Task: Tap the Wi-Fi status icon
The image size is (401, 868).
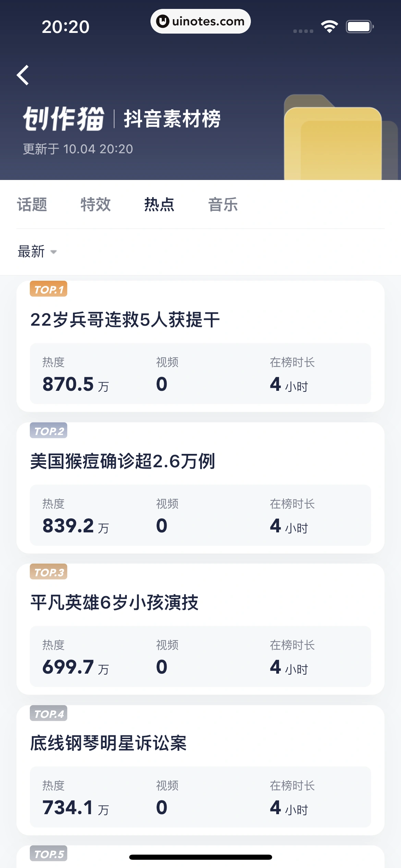Action: [329, 26]
